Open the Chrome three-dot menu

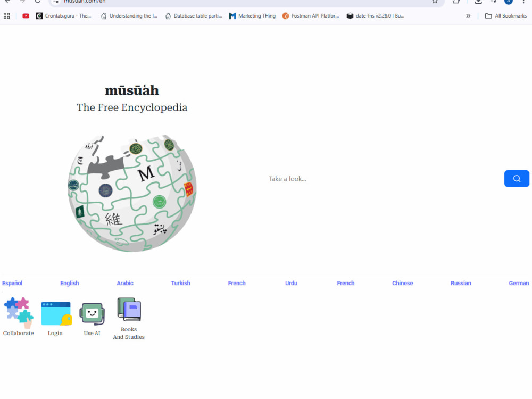pyautogui.click(x=523, y=2)
